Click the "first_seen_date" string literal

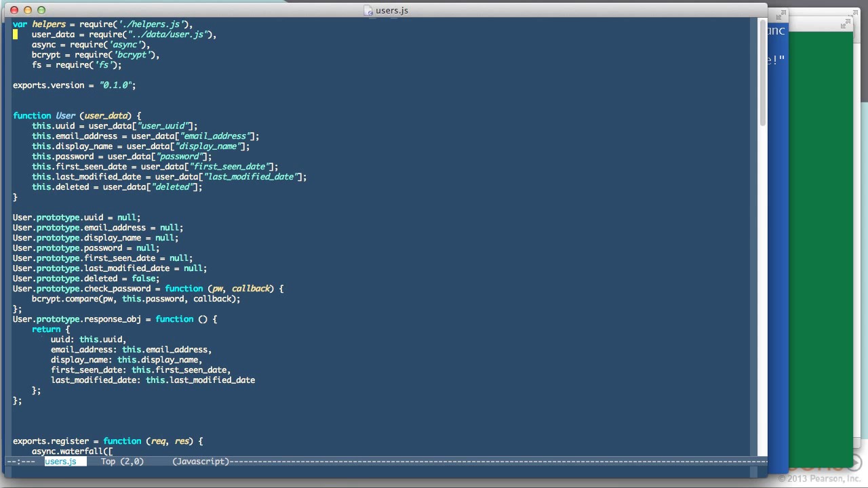click(231, 167)
